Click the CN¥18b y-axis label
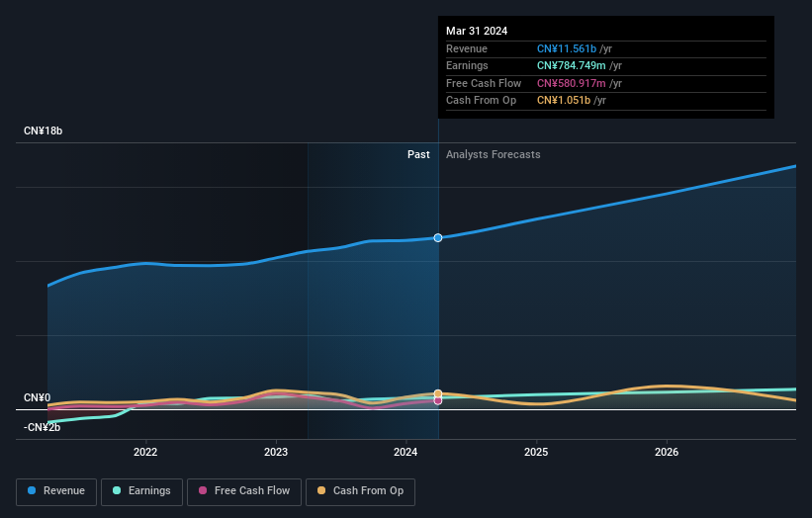 click(43, 130)
